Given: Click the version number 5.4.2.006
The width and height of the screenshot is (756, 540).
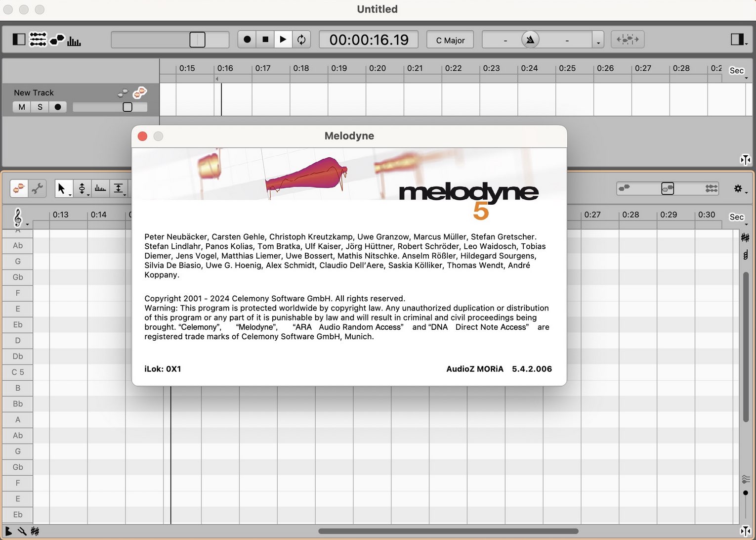Looking at the screenshot, I should click(x=532, y=369).
